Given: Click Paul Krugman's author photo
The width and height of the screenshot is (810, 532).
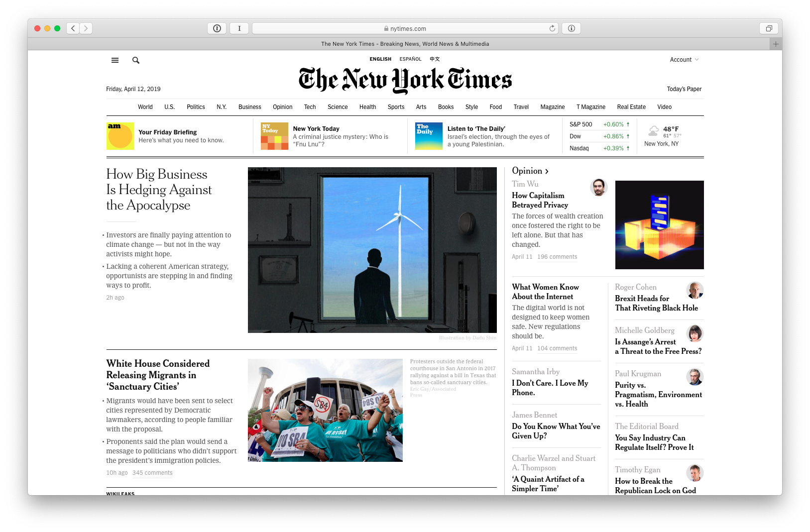Looking at the screenshot, I should coord(695,377).
